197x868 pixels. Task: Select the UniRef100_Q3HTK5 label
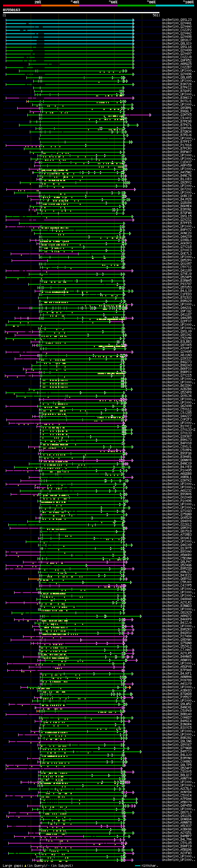[177, 115]
